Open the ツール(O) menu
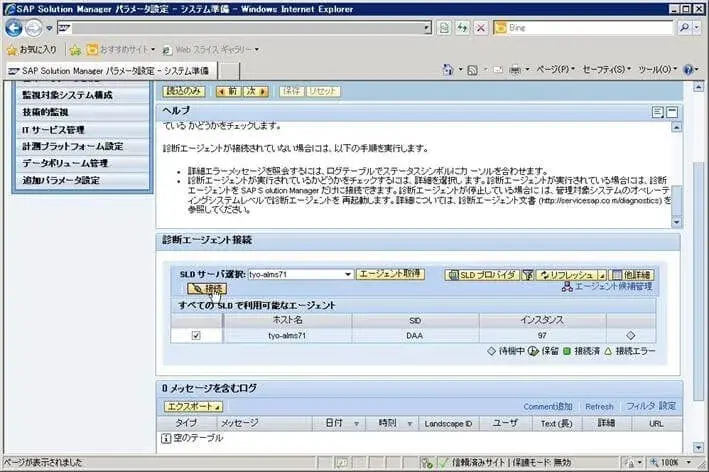This screenshot has width=709, height=472. [657, 69]
